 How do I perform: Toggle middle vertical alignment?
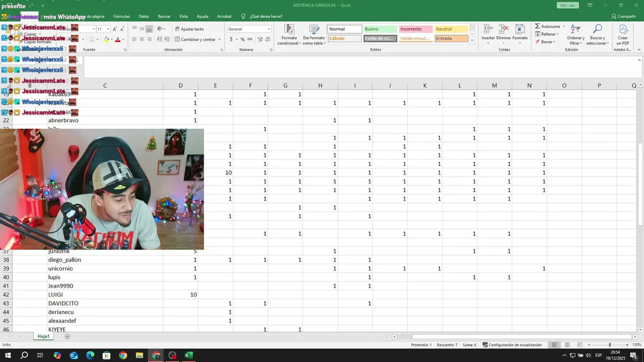[142, 29]
